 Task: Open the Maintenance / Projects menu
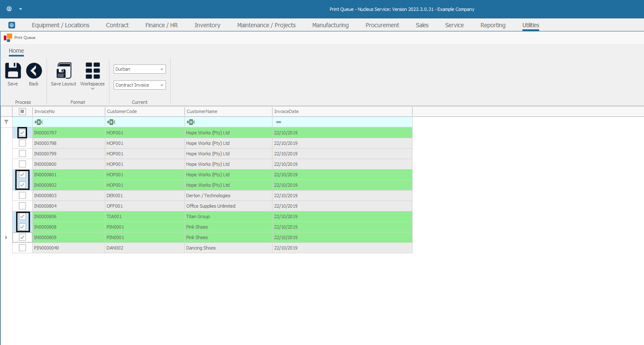point(266,25)
